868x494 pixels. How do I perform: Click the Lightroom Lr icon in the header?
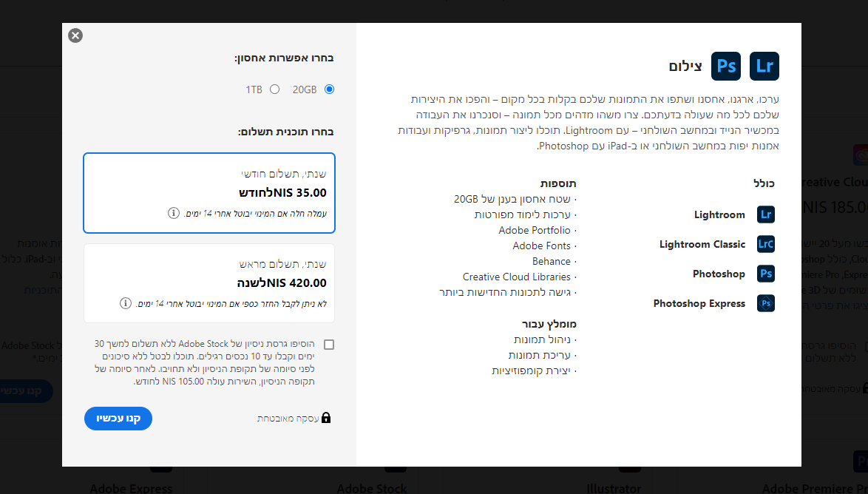[764, 66]
